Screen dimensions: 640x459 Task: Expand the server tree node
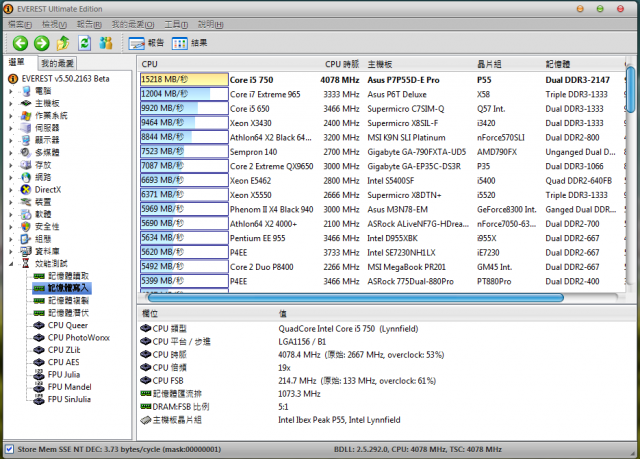coord(11,128)
